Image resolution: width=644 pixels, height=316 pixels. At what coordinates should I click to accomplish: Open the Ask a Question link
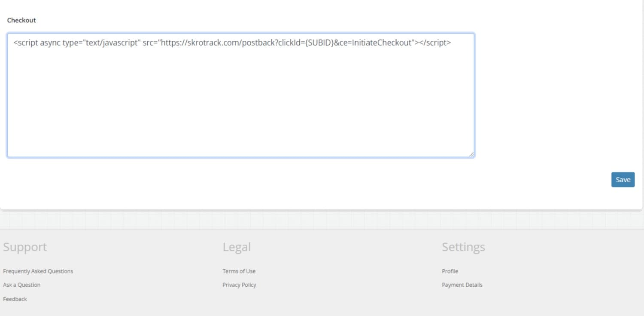click(21, 285)
